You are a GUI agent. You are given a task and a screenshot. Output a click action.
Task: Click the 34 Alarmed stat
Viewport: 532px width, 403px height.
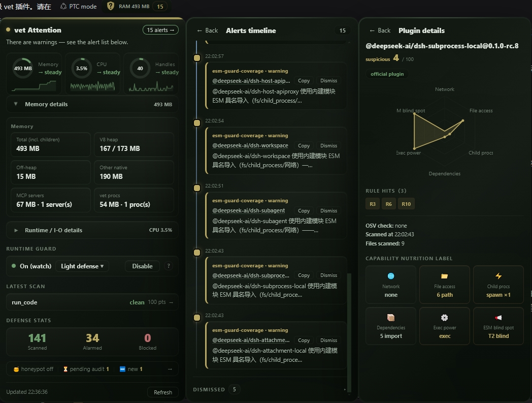point(92,342)
